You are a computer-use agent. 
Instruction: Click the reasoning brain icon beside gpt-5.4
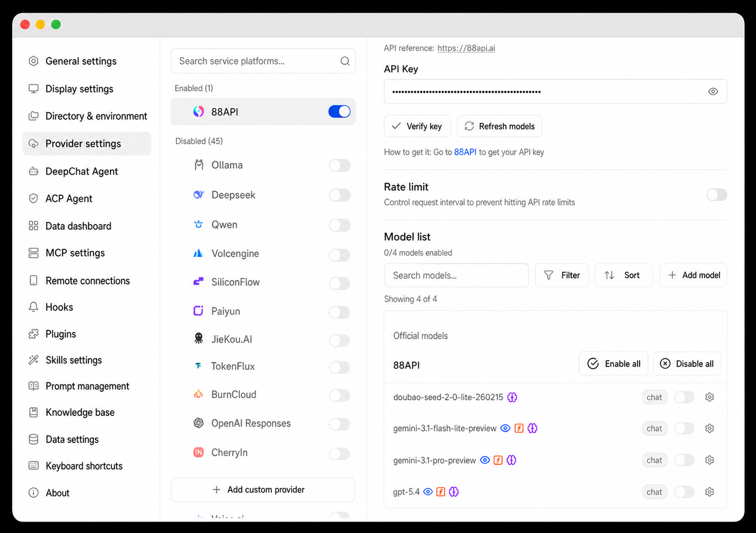coord(454,491)
